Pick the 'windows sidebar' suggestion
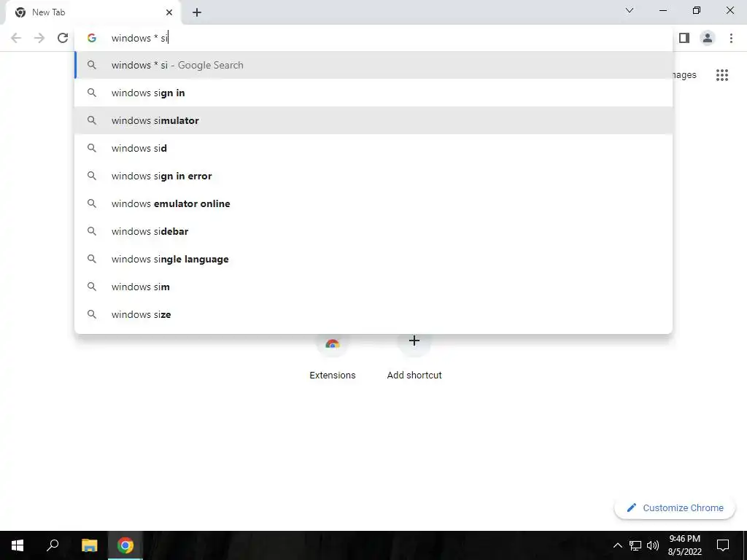Screen dimensions: 747x560 pos(373,231)
